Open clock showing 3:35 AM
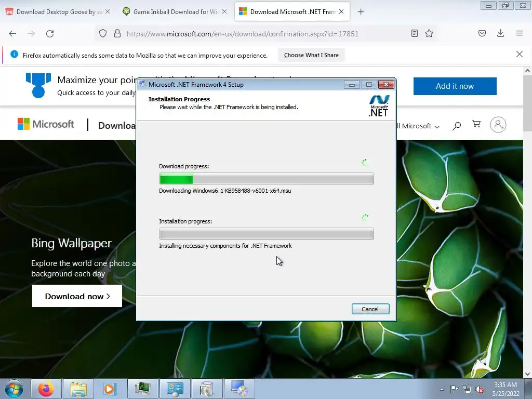The image size is (532, 399). coord(506,389)
